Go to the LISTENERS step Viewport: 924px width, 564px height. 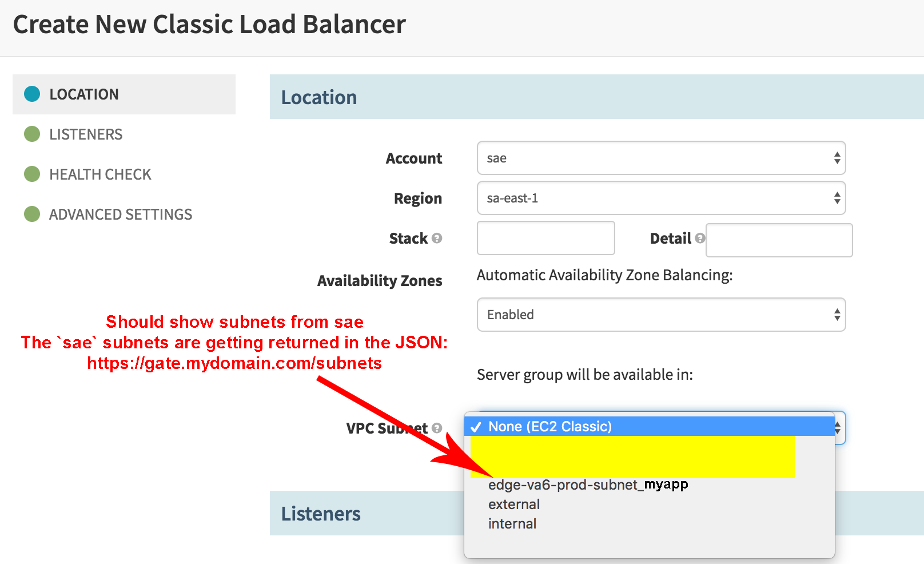pos(86,134)
